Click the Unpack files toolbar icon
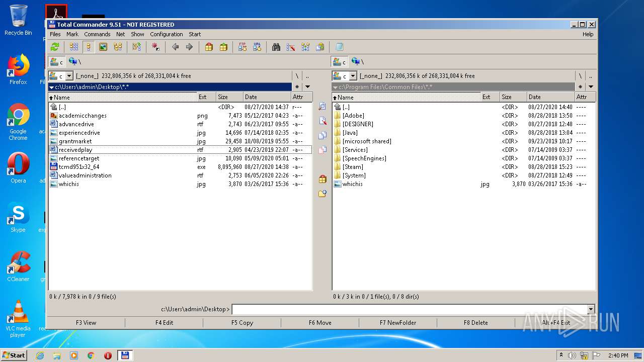Image resolution: width=644 pixels, height=362 pixels. pyautogui.click(x=223, y=47)
